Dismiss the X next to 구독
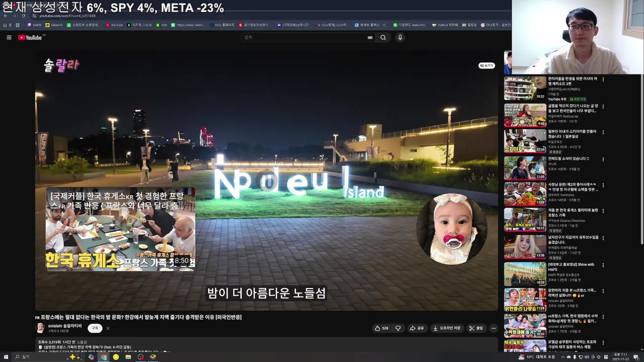The height and width of the screenshot is (362, 644). point(108,328)
